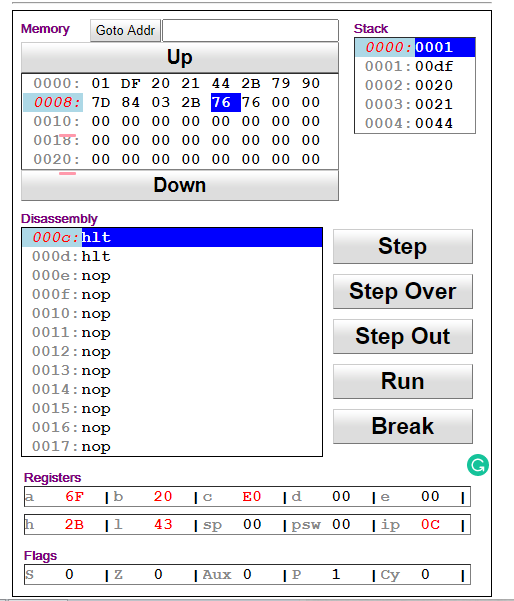This screenshot has width=514, height=601.
Task: Select disassembly line 0016: nop
Action: tap(172, 427)
